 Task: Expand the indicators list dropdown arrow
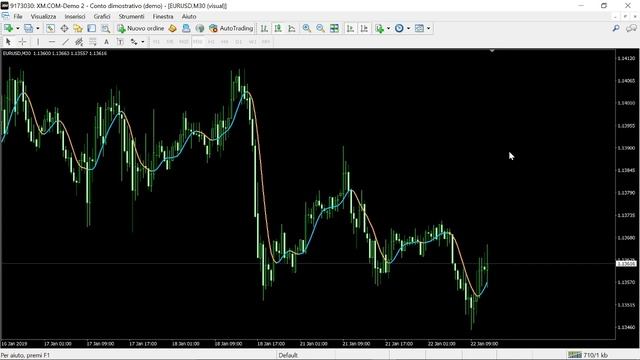tap(388, 28)
